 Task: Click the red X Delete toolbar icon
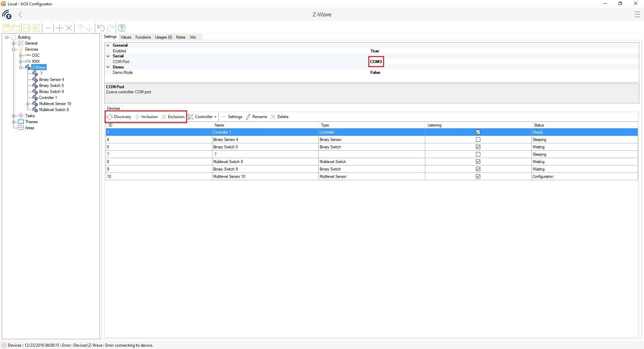69,28
